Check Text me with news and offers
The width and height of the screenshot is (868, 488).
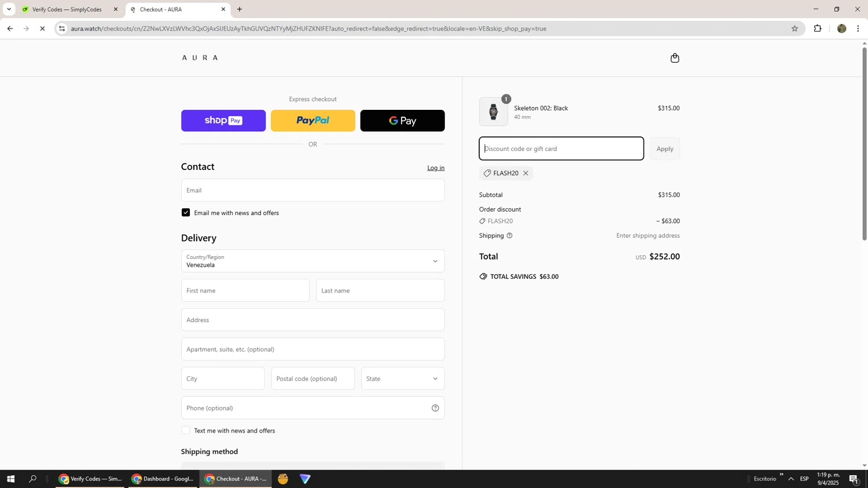pos(186,431)
